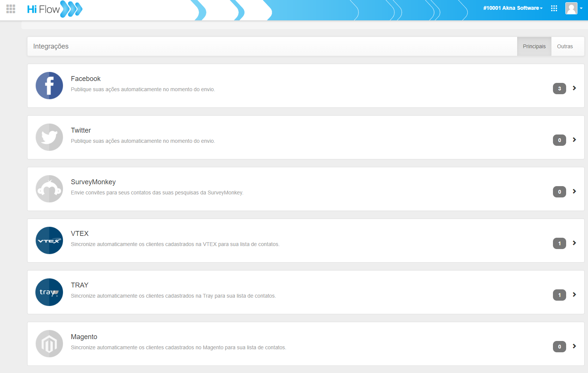Image resolution: width=588 pixels, height=373 pixels.
Task: Expand the Magento row chevron
Action: (574, 346)
